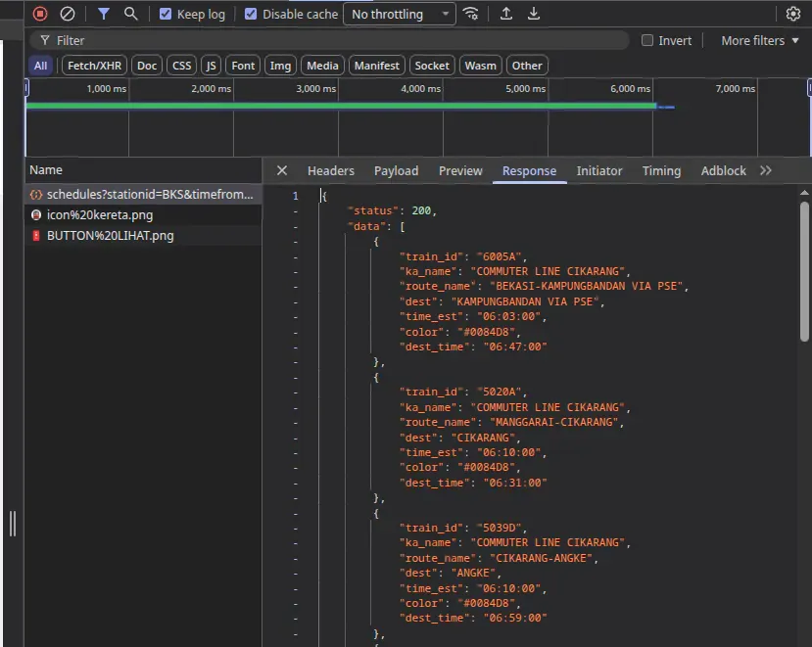Filter by JS requests
Screen dimensions: 812x647
coord(211,66)
